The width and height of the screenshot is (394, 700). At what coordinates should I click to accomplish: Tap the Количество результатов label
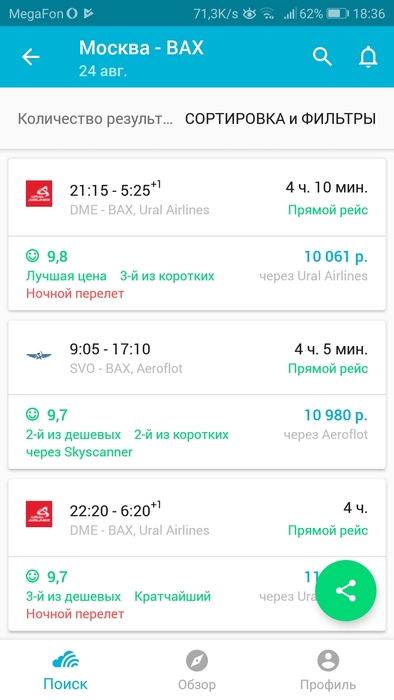point(95,119)
